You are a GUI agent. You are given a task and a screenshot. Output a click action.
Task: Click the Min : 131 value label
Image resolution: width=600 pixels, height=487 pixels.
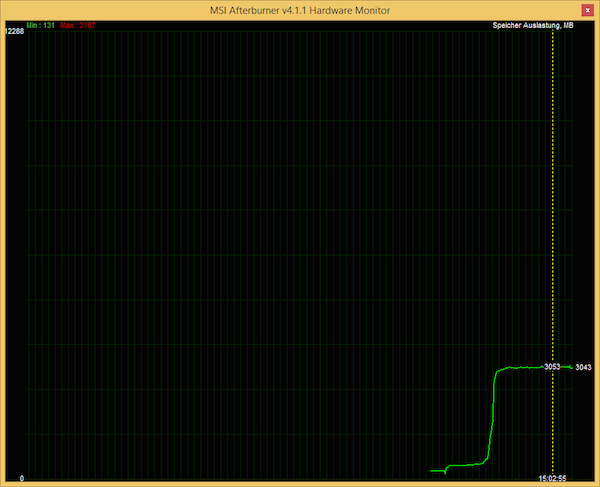41,25
